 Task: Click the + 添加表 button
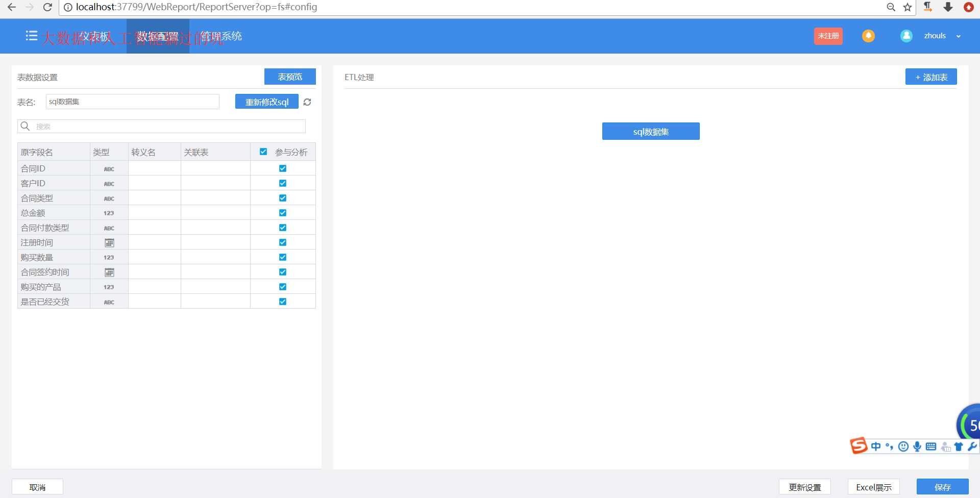click(931, 77)
